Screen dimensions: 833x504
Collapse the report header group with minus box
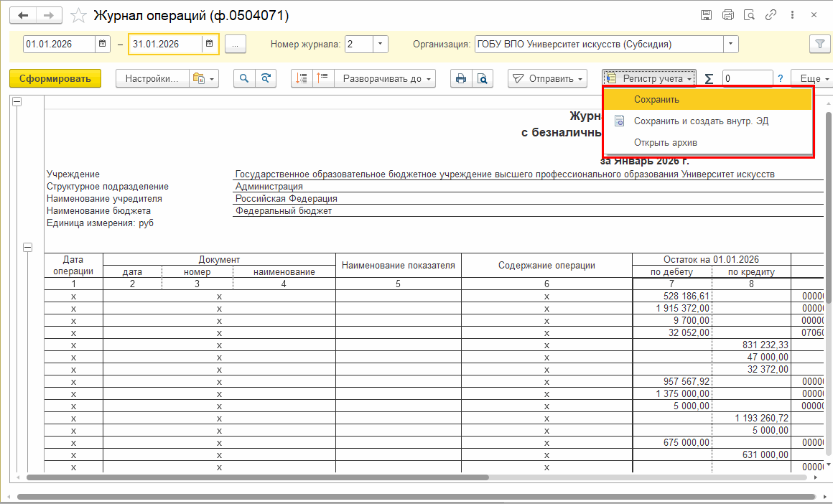point(17,102)
